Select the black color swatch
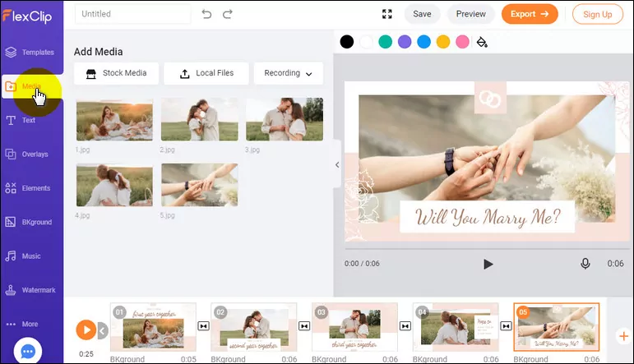The image size is (634, 364). click(346, 42)
